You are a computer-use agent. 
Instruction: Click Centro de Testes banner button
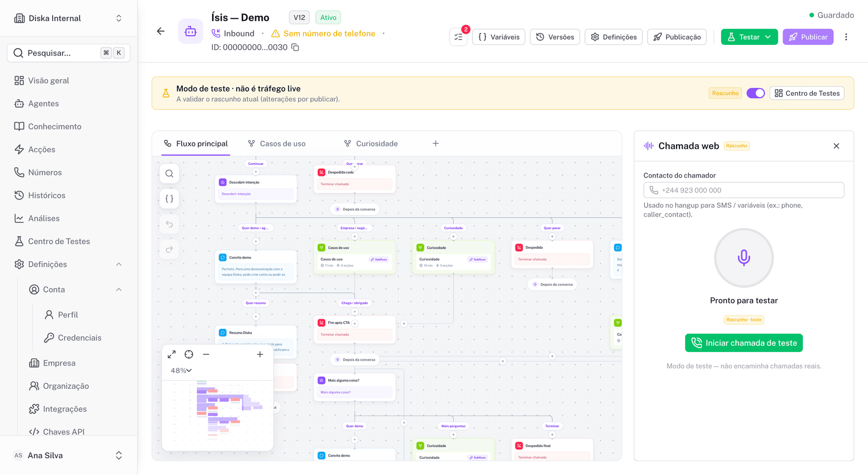coord(807,93)
